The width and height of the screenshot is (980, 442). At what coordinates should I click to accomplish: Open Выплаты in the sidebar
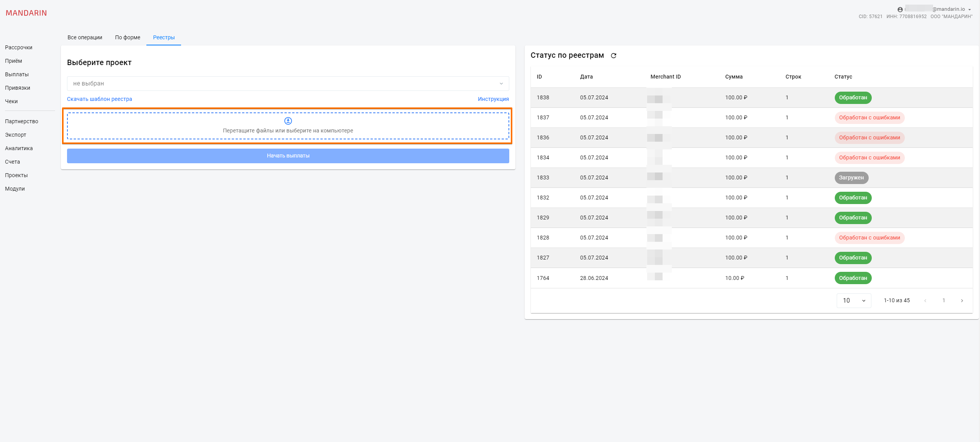(x=17, y=74)
